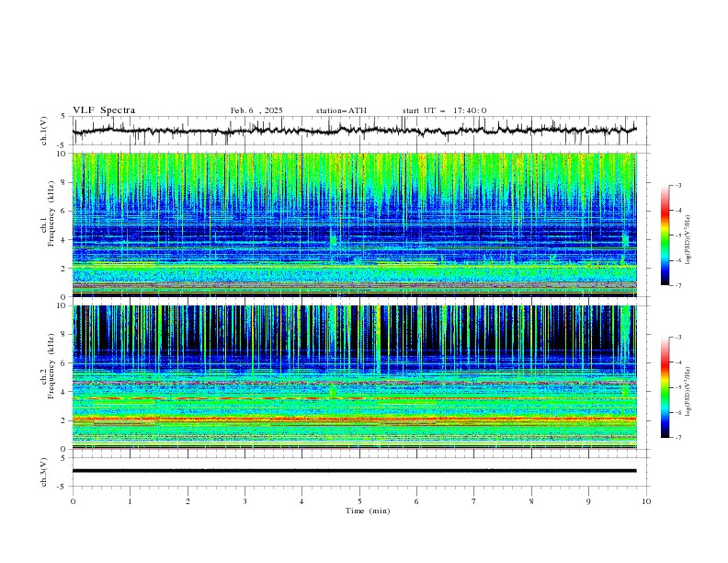The width and height of the screenshot is (728, 563).
Task: Click the ch.1 spectrogram panel
Action: pyautogui.click(x=354, y=224)
